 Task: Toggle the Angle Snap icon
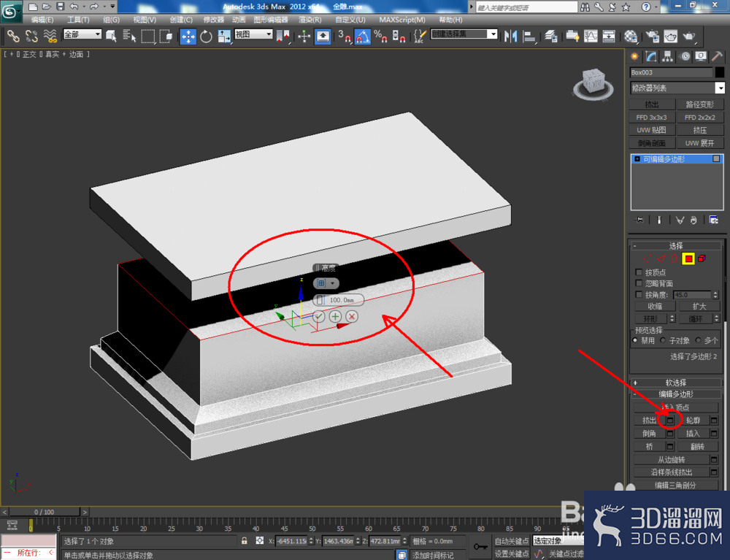coord(363,36)
